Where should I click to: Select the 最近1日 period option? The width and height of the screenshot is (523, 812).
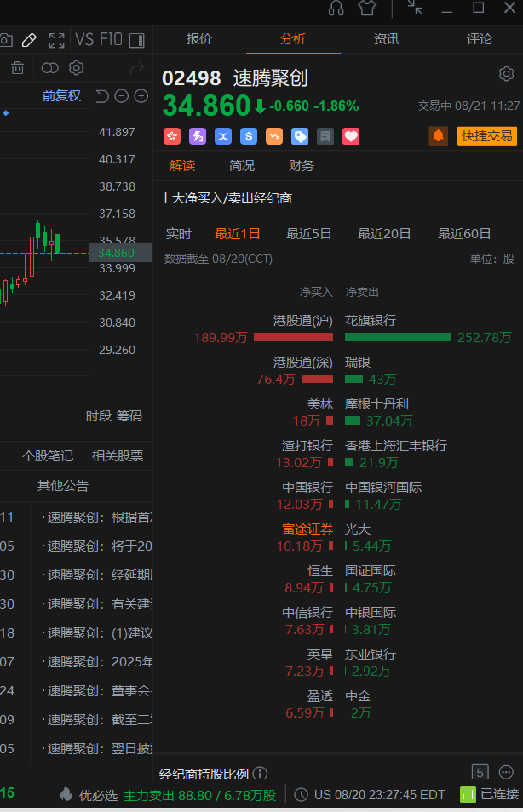pos(238,234)
